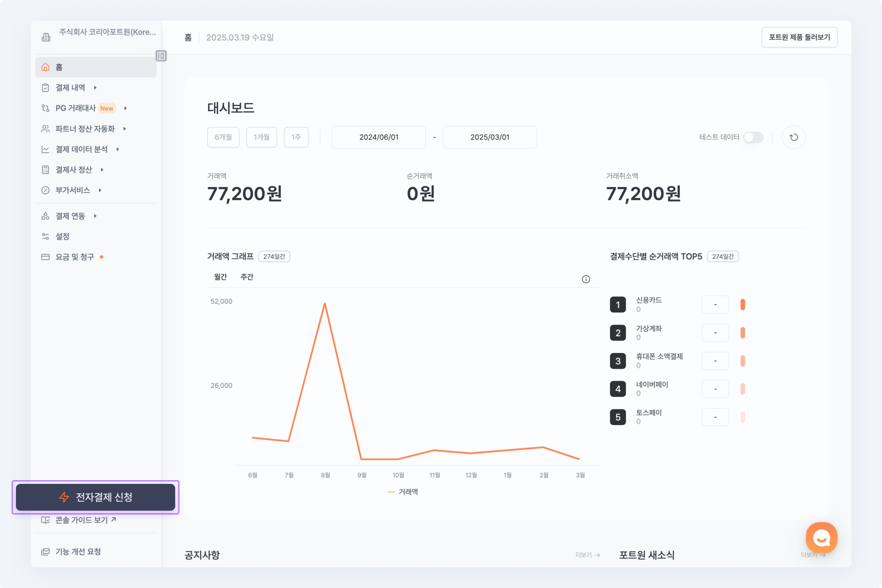
Task: Click the company building icon
Action: click(x=46, y=37)
